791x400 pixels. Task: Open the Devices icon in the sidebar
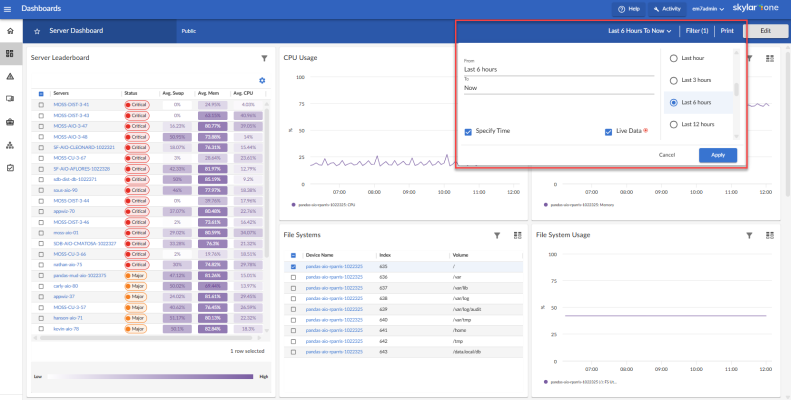10,98
